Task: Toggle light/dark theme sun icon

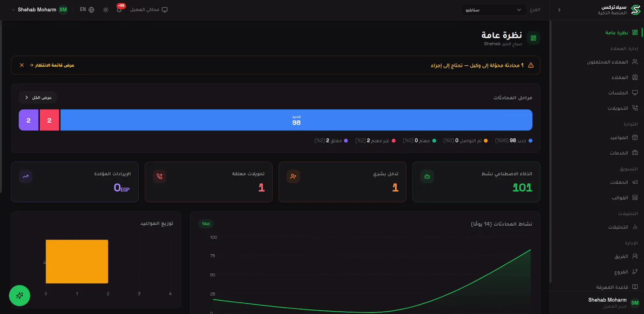Action: tap(105, 10)
